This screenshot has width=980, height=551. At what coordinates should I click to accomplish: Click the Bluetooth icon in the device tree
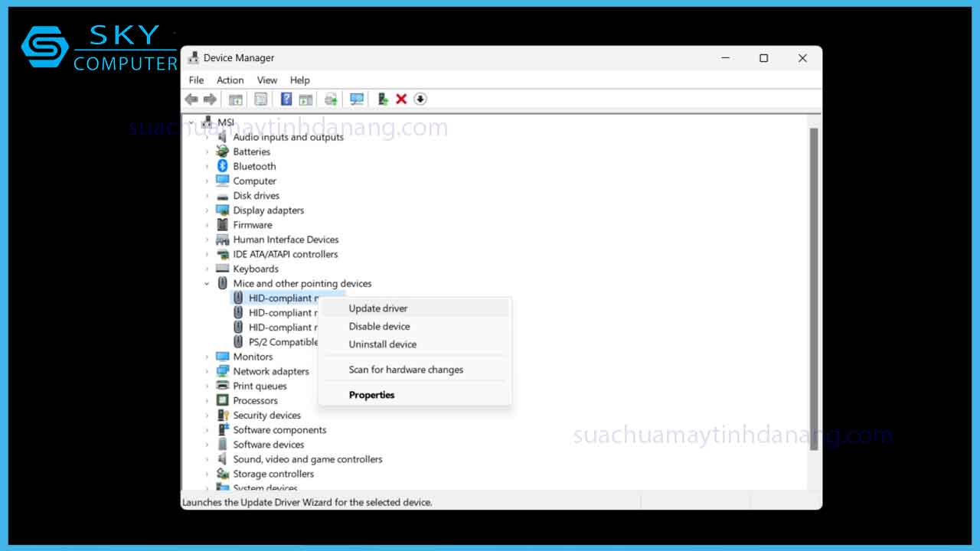pyautogui.click(x=223, y=166)
